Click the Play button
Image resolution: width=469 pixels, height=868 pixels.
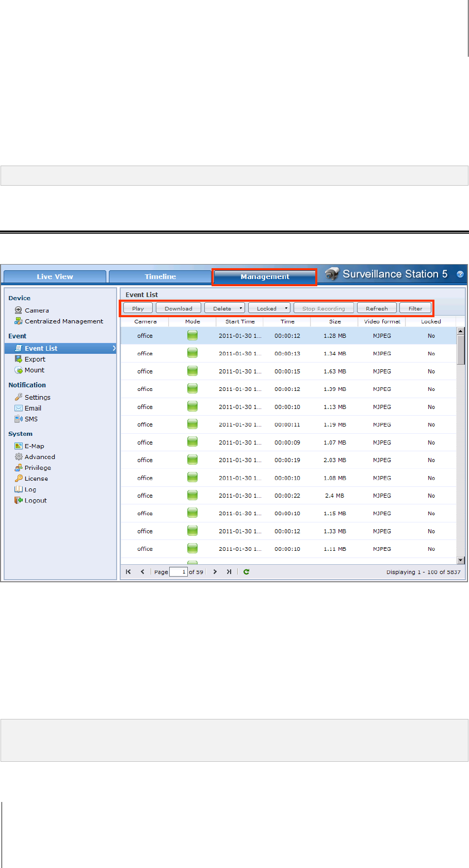138,308
